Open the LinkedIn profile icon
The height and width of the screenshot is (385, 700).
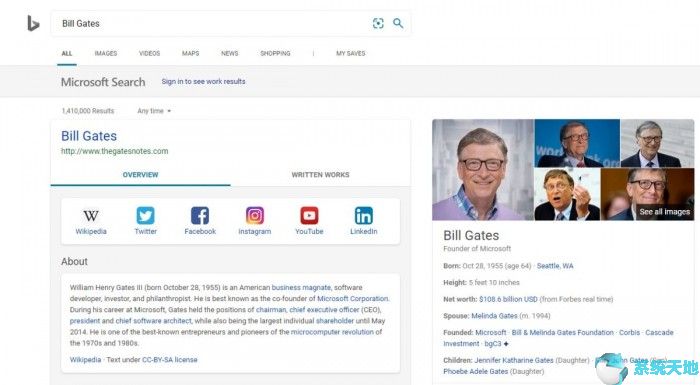pos(363,215)
